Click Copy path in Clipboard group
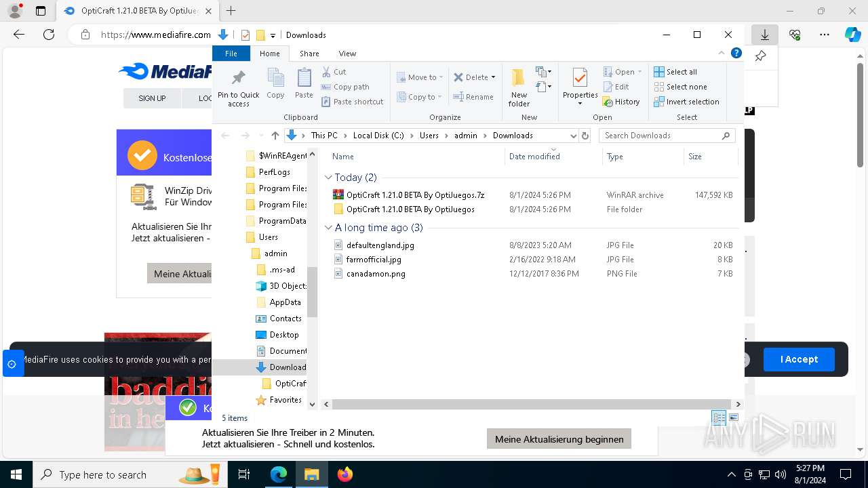Screen dimensions: 868x488 (x=345, y=87)
